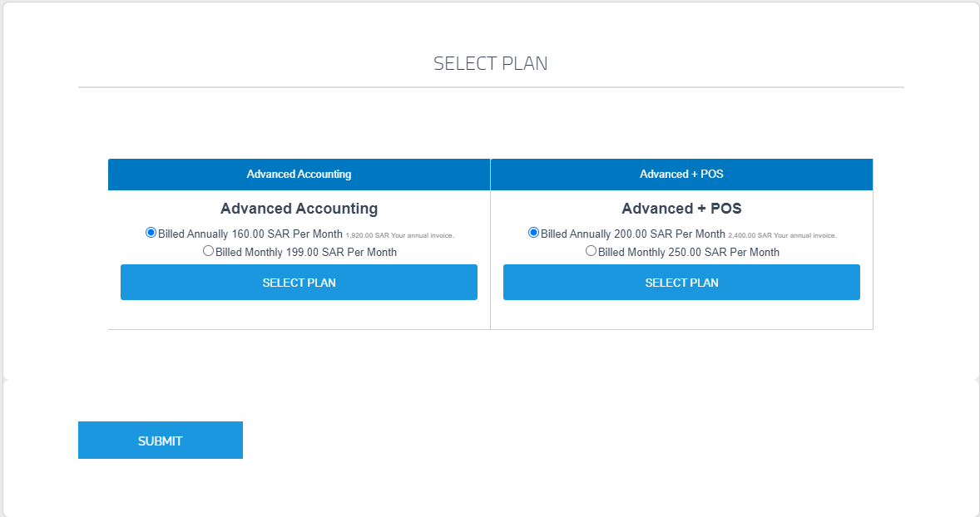
Task: Click the bold Advanced + POS plan heading
Action: tap(681, 209)
